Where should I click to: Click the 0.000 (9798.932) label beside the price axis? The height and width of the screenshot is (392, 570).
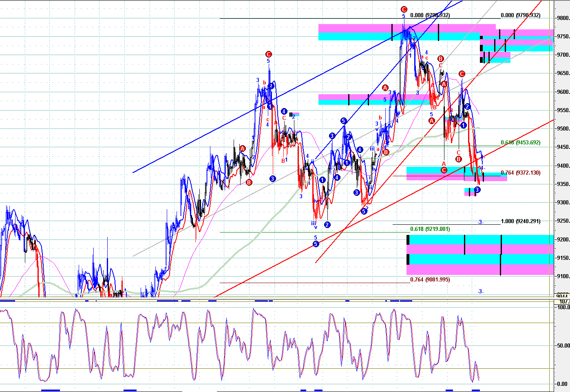click(x=521, y=16)
